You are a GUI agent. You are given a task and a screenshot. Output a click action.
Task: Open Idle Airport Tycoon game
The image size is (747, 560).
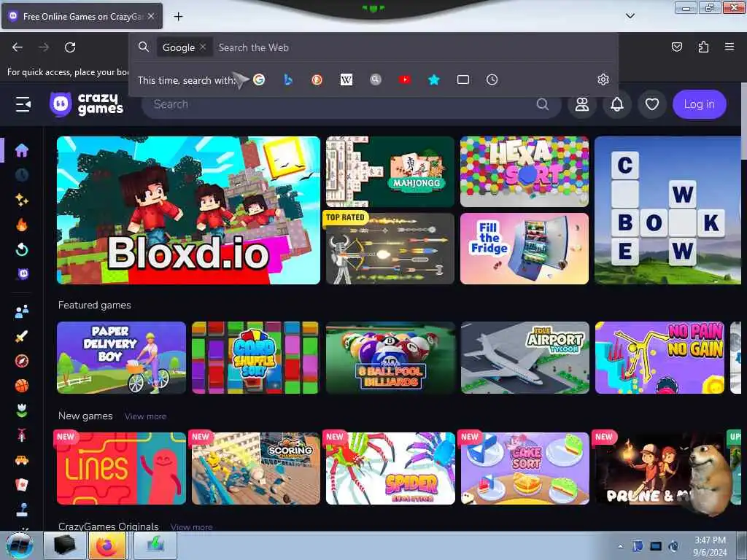coord(525,357)
